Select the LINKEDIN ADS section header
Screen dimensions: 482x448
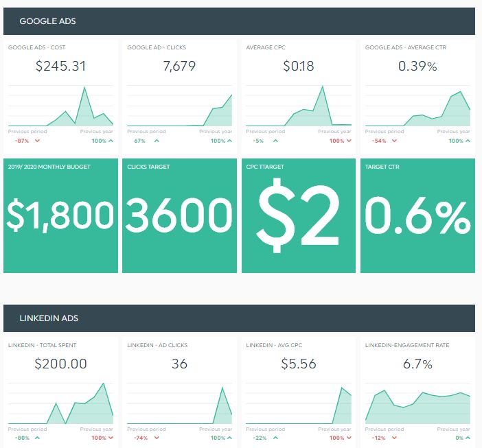[x=239, y=318]
